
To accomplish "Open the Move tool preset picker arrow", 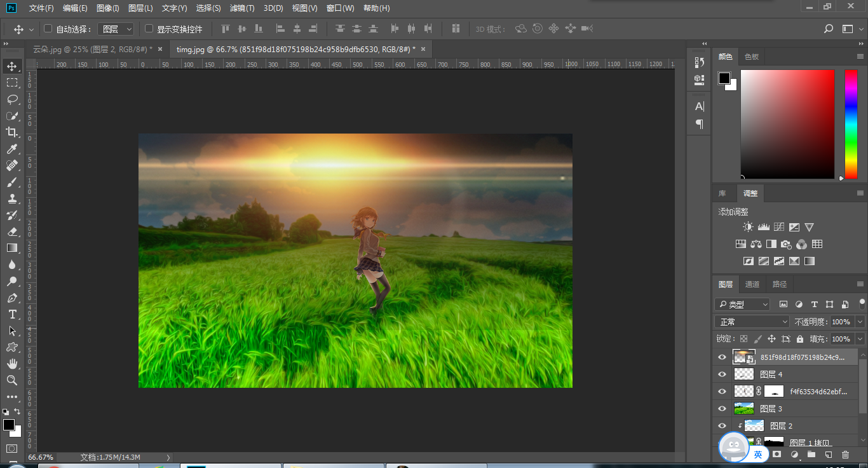I will [x=31, y=29].
